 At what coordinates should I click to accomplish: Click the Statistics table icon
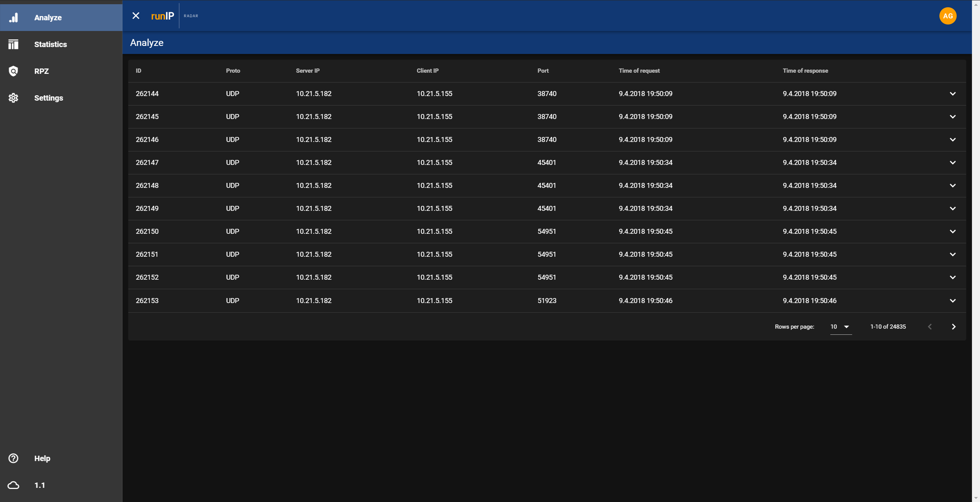pos(13,44)
